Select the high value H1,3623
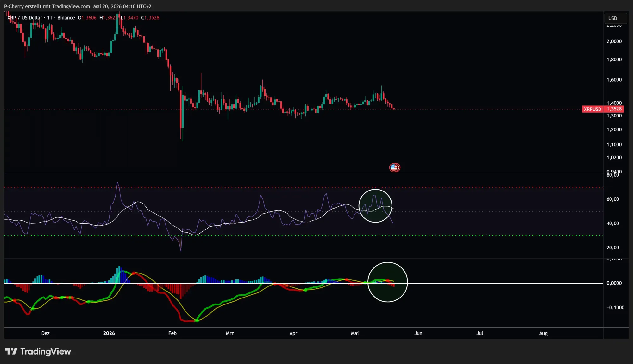 [109, 18]
